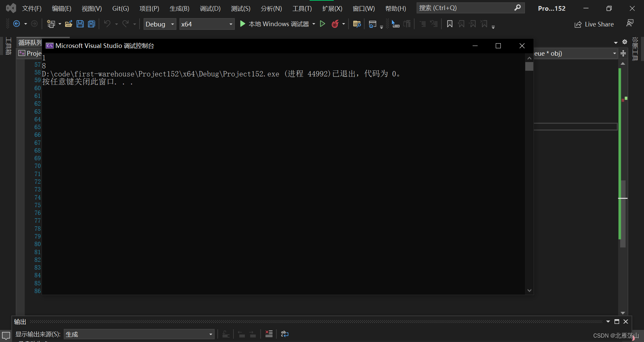This screenshot has height=342, width=644.
Task: Expand the debugger target dropdown arrow
Action: click(314, 24)
